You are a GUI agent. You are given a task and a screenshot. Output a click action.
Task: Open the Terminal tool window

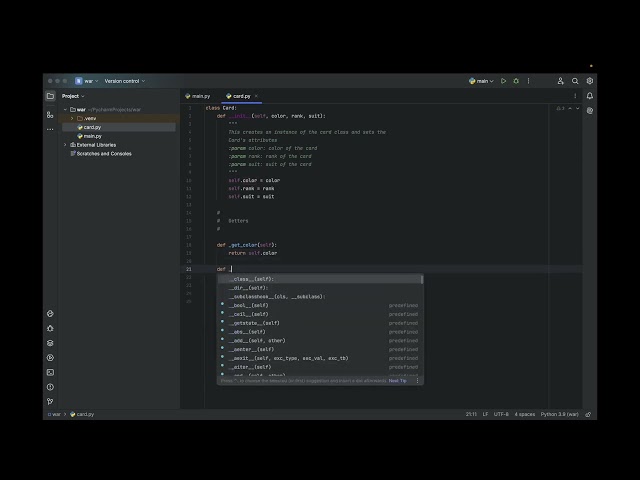pos(50,372)
